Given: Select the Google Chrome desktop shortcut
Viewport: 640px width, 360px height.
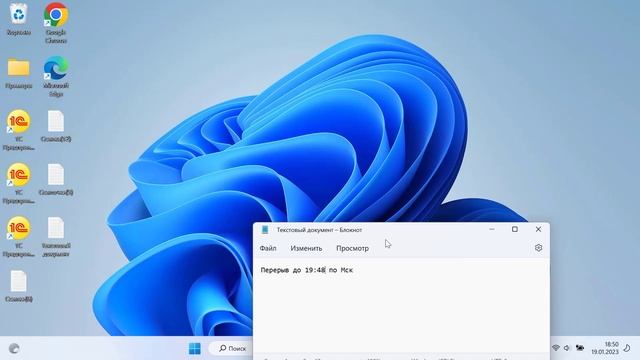Looking at the screenshot, I should (56, 23).
